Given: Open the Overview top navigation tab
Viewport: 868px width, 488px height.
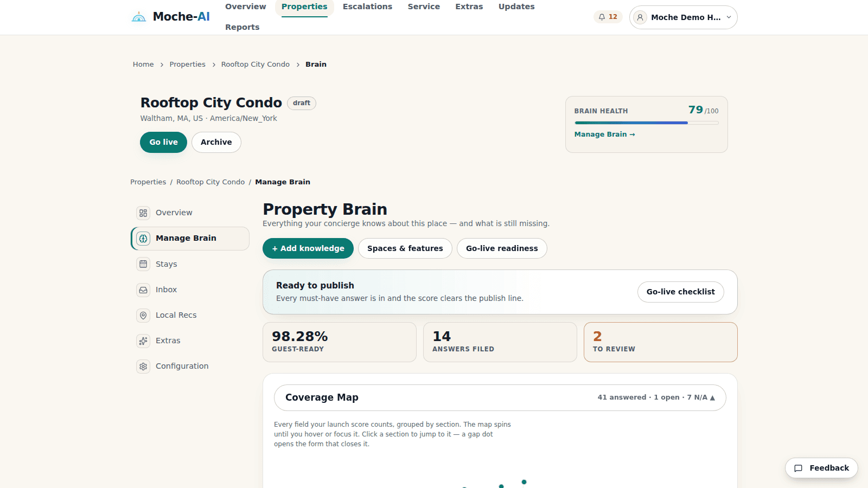Looking at the screenshot, I should 246,7.
